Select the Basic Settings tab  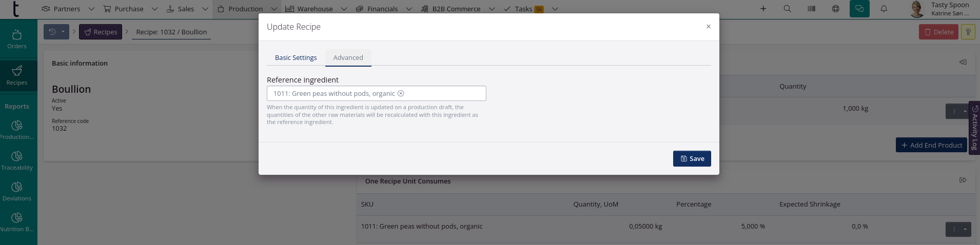pyautogui.click(x=296, y=57)
